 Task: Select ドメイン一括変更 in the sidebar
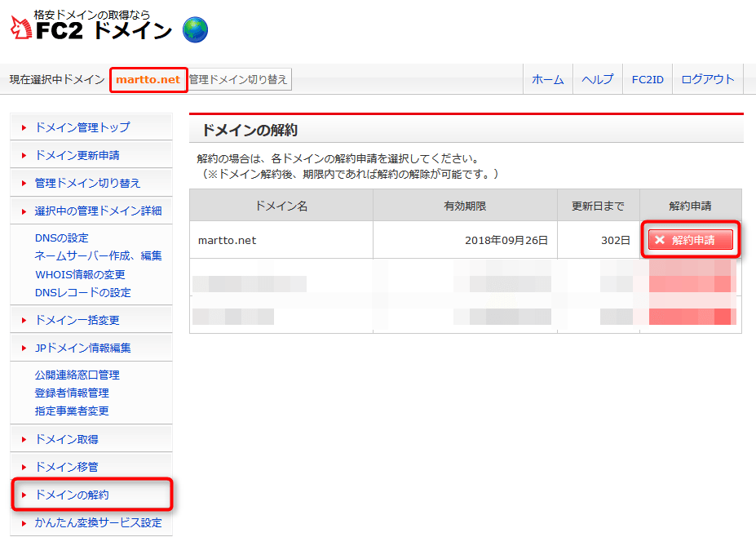click(x=77, y=320)
